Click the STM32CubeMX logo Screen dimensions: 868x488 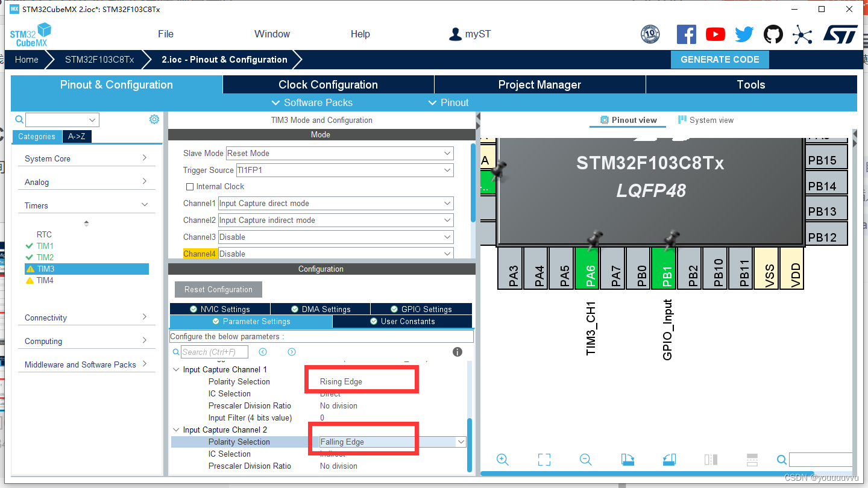pyautogui.click(x=30, y=34)
